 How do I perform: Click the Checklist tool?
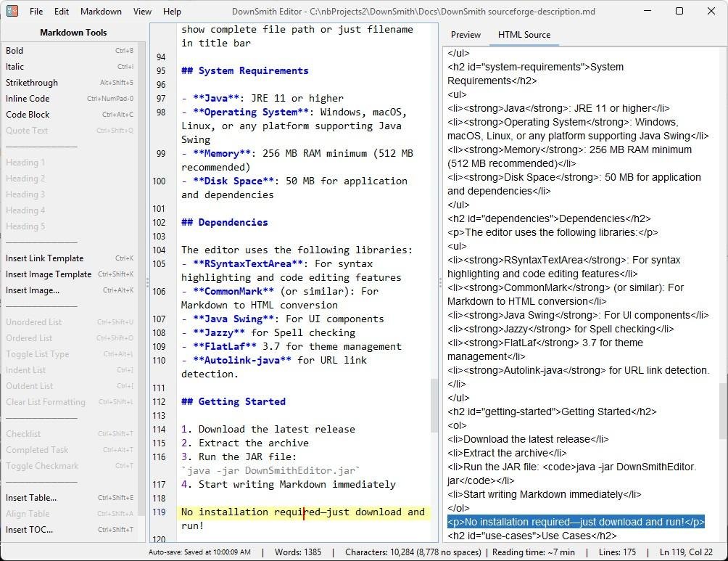pos(70,434)
